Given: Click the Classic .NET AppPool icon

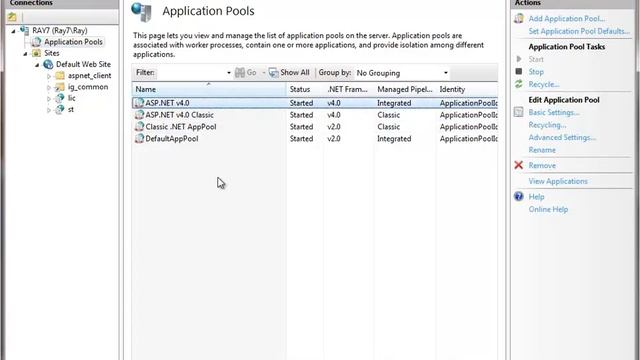Looking at the screenshot, I should point(139,127).
